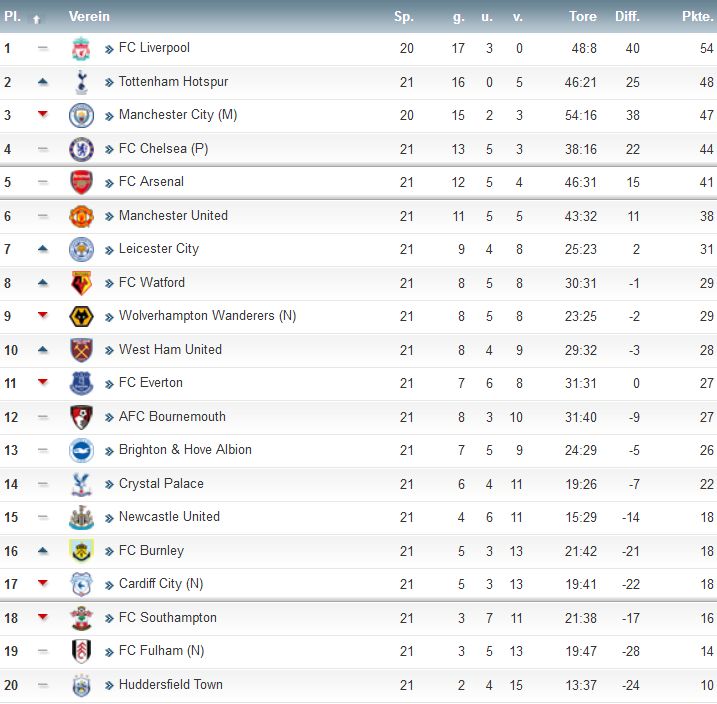Click the FC Watford club crest

pyautogui.click(x=81, y=283)
